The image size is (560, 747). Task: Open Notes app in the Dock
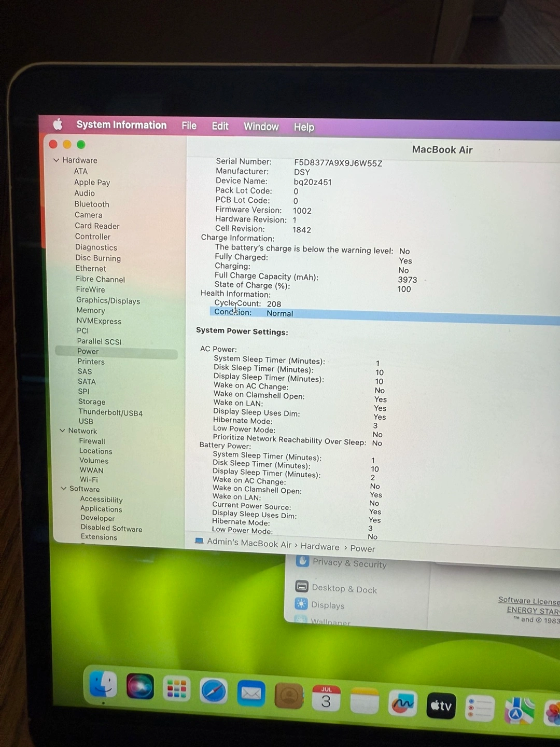(364, 701)
